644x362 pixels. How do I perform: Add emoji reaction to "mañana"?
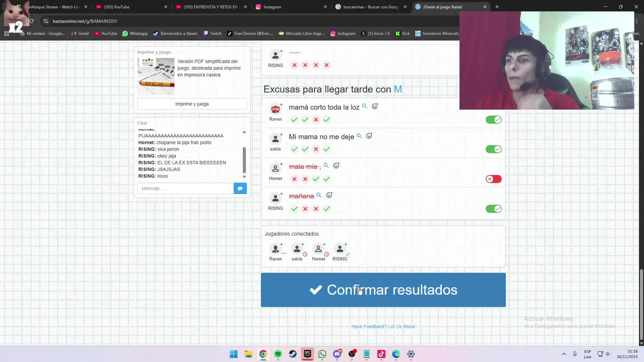[x=329, y=196]
